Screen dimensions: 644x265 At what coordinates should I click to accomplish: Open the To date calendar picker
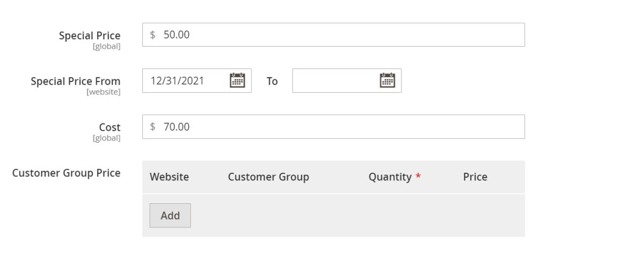tap(387, 80)
